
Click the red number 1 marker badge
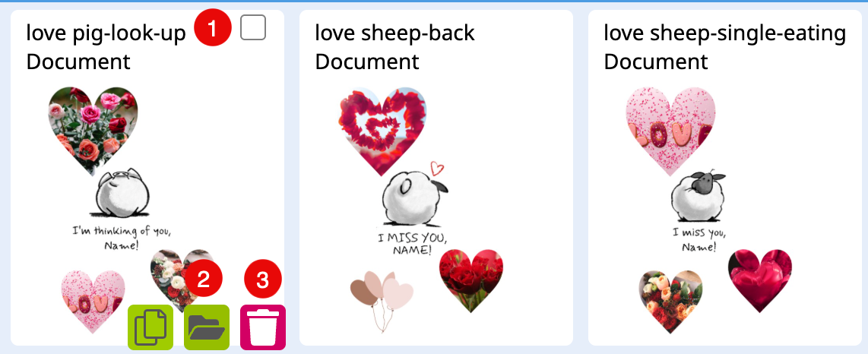tap(213, 27)
